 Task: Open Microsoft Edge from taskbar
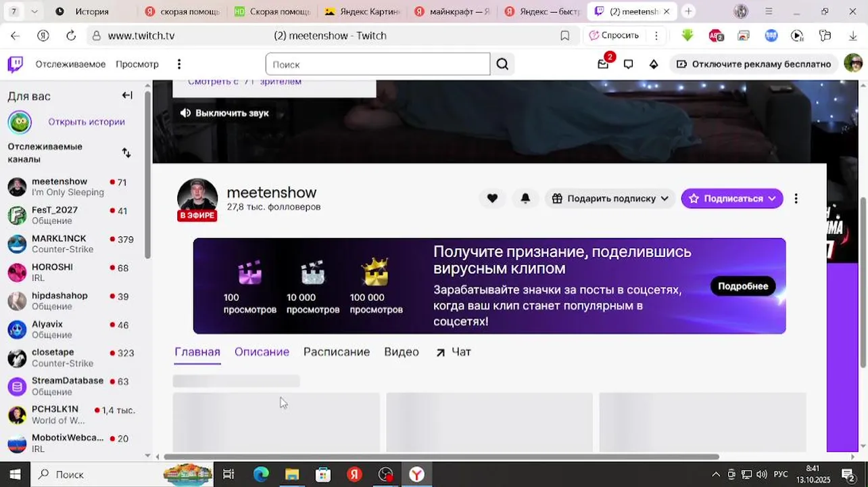click(261, 474)
